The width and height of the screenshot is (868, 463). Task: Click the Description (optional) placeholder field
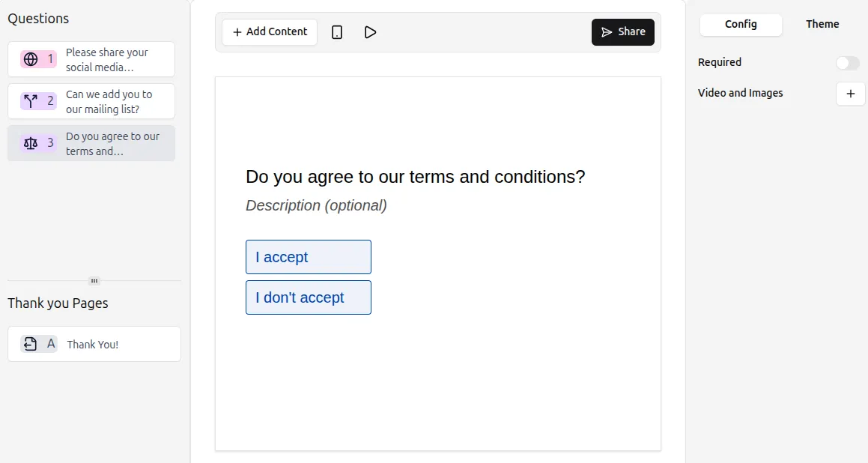(316, 205)
